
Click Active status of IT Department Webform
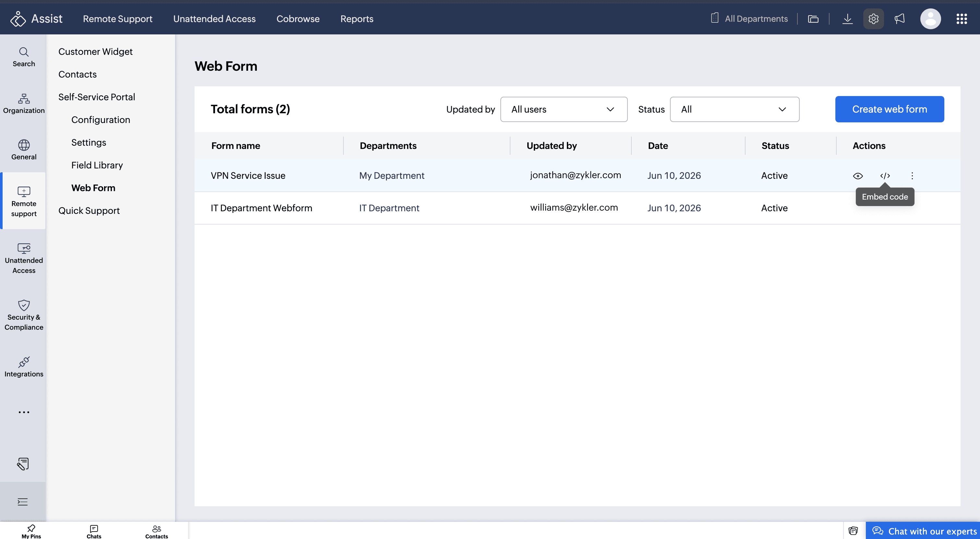click(x=774, y=208)
